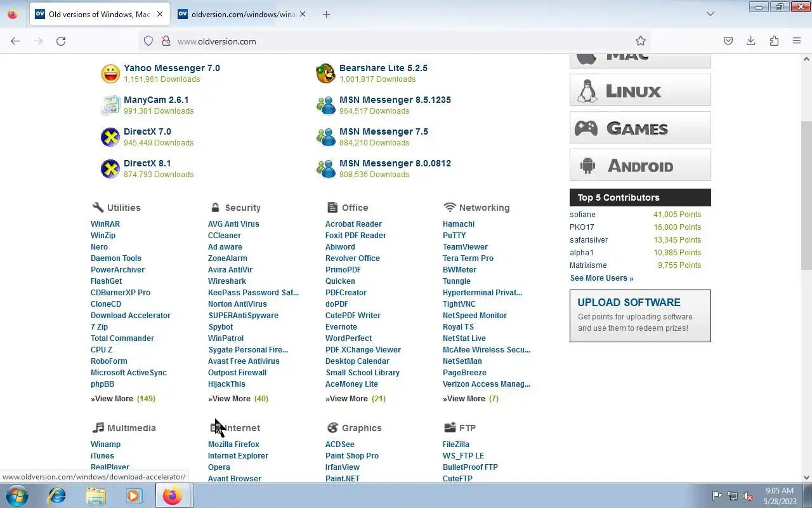Viewport: 812px width, 508px height.
Task: Open the AVG Anti Virus link
Action: [x=233, y=224]
